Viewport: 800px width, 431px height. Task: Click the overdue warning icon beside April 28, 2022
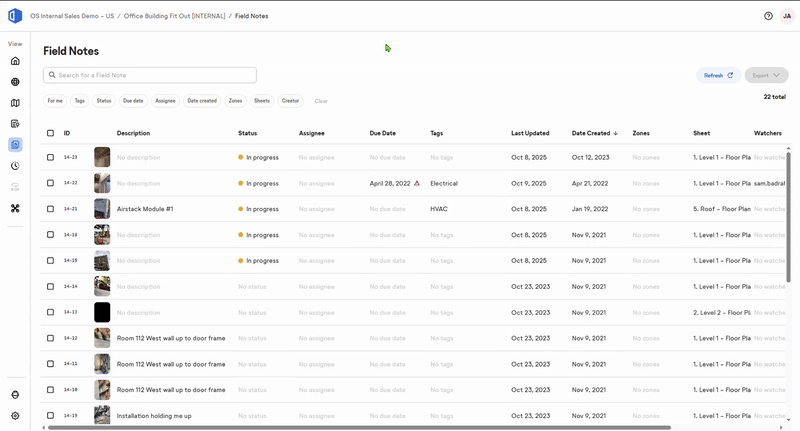tap(417, 183)
